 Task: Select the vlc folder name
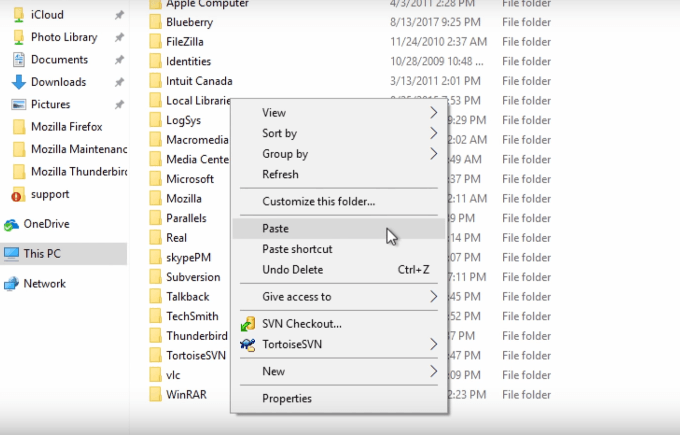coord(173,375)
